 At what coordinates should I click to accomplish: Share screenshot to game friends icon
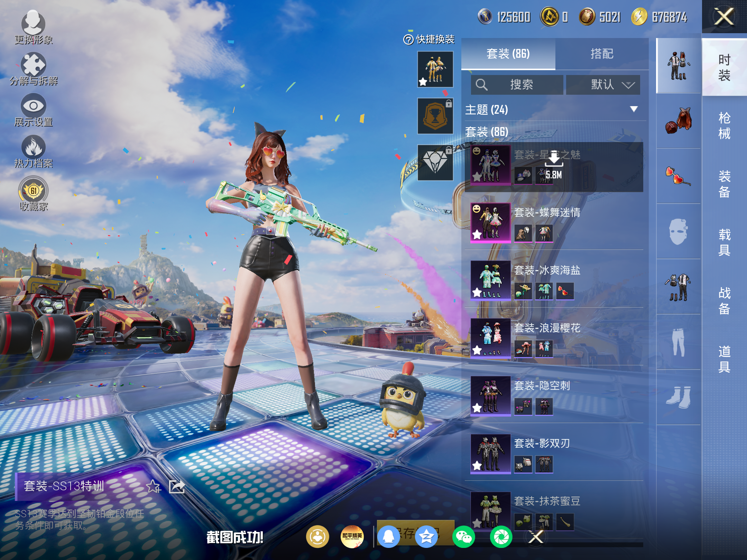pos(317,537)
